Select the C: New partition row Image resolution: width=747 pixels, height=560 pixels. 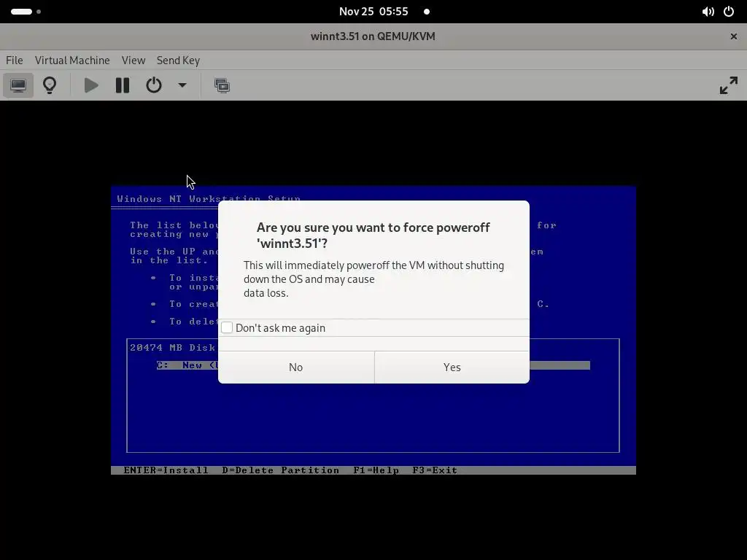click(x=373, y=365)
